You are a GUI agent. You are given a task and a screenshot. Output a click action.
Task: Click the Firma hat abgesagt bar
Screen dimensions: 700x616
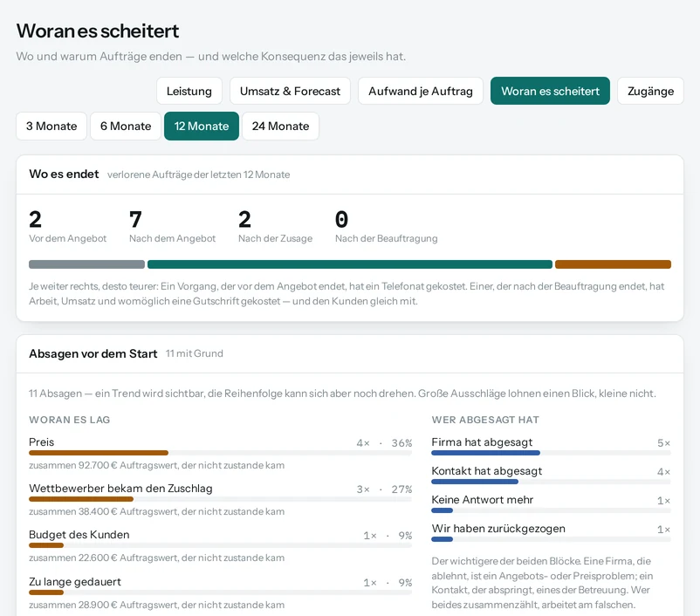click(x=485, y=453)
